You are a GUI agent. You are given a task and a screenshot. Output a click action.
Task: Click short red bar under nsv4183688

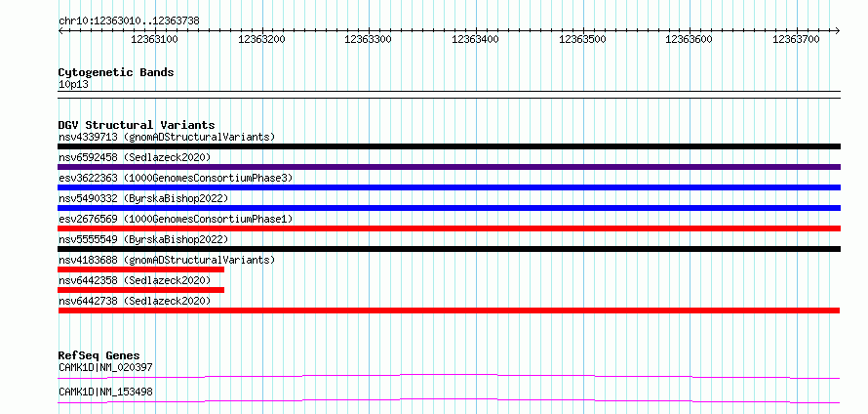(x=140, y=269)
